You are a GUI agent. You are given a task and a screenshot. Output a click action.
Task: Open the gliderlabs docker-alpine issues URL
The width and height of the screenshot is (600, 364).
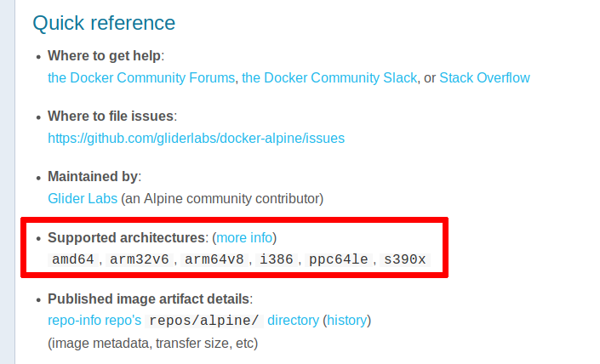(196, 138)
